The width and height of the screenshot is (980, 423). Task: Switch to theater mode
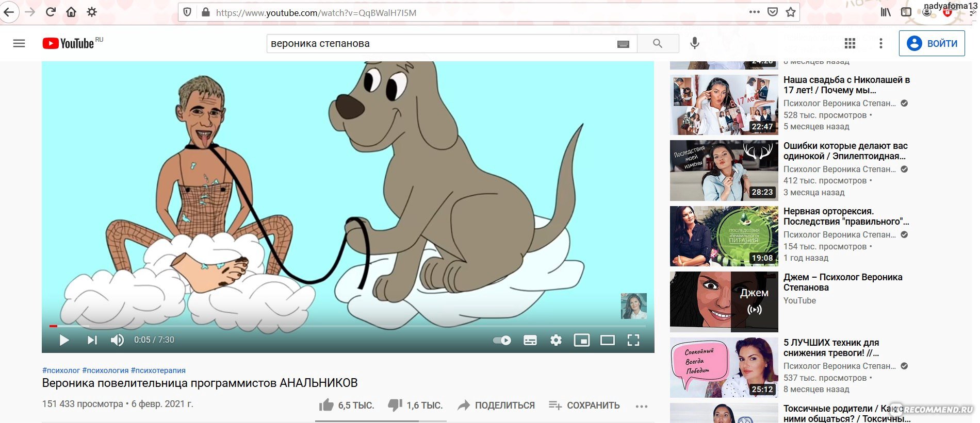pyautogui.click(x=608, y=340)
